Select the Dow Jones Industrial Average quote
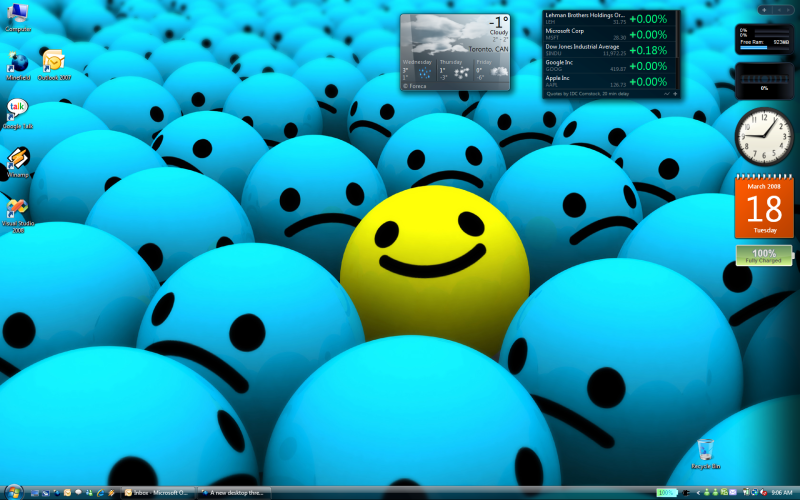The image size is (800, 500). (x=609, y=50)
